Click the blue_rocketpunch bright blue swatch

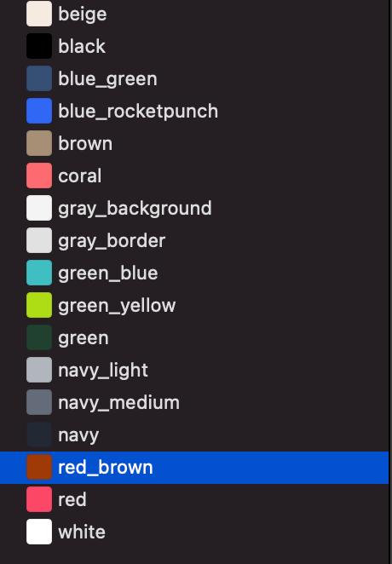pyautogui.click(x=39, y=111)
